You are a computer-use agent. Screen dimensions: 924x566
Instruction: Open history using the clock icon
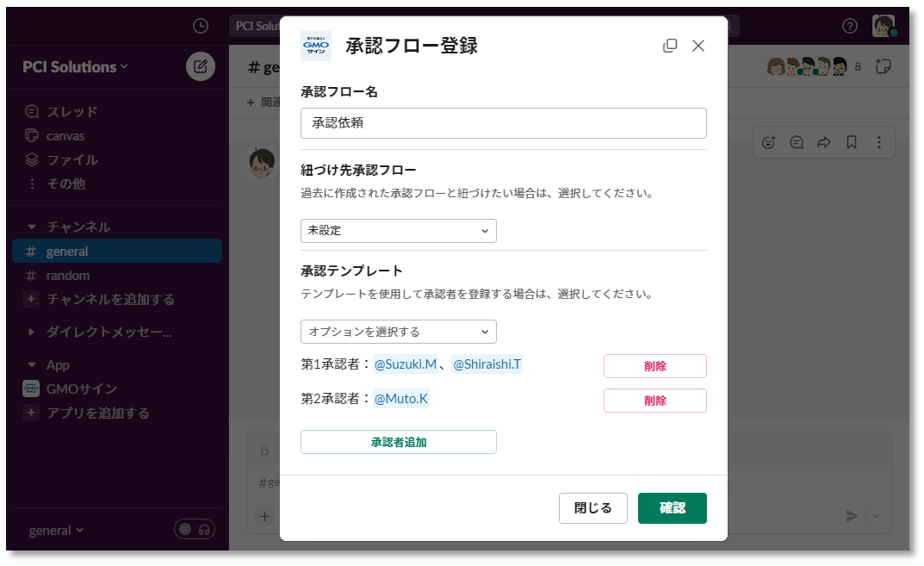[x=200, y=27]
